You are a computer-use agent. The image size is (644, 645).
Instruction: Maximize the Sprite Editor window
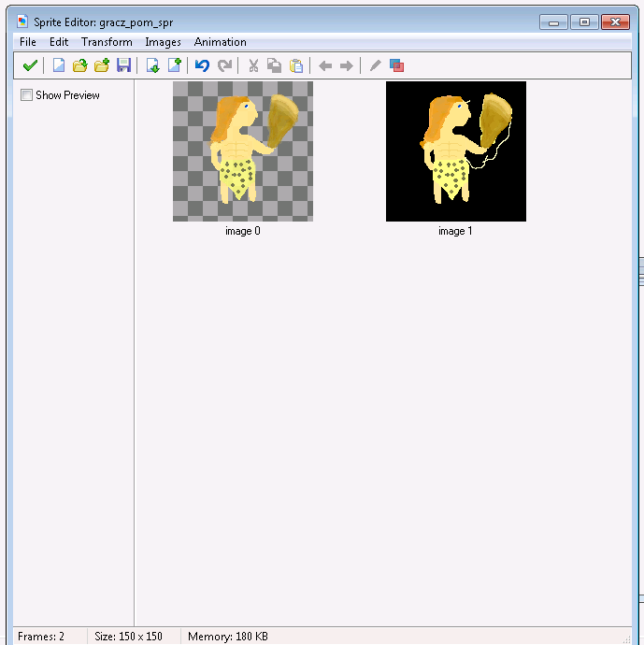pyautogui.click(x=584, y=22)
